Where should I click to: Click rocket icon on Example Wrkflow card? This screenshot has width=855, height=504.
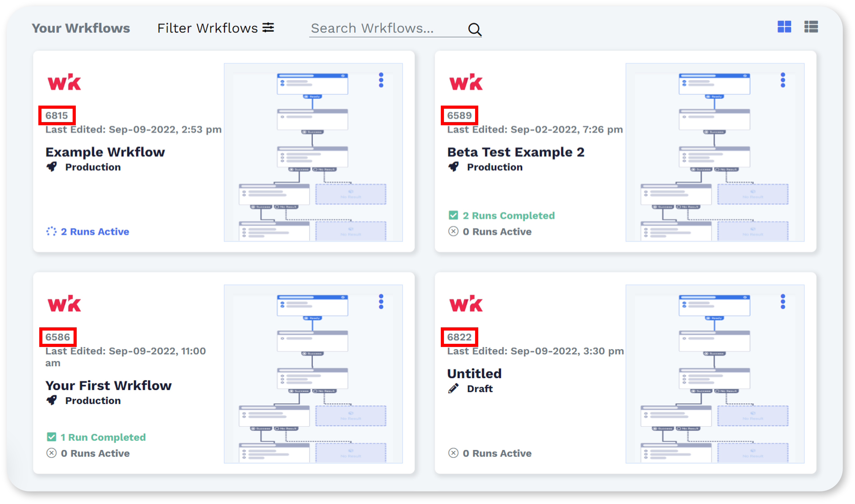tap(52, 167)
